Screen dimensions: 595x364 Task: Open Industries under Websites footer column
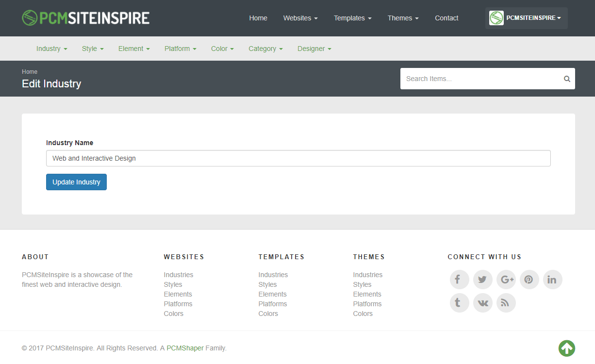pyautogui.click(x=179, y=275)
